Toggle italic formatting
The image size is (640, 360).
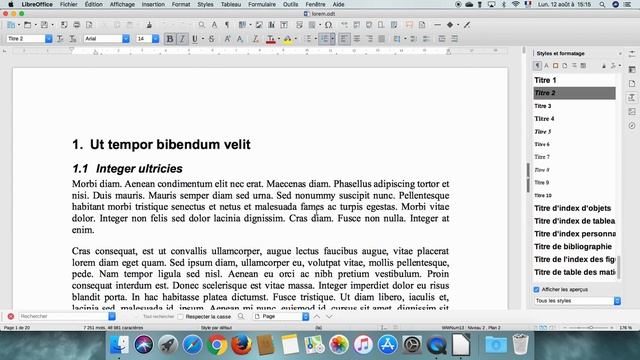point(182,39)
